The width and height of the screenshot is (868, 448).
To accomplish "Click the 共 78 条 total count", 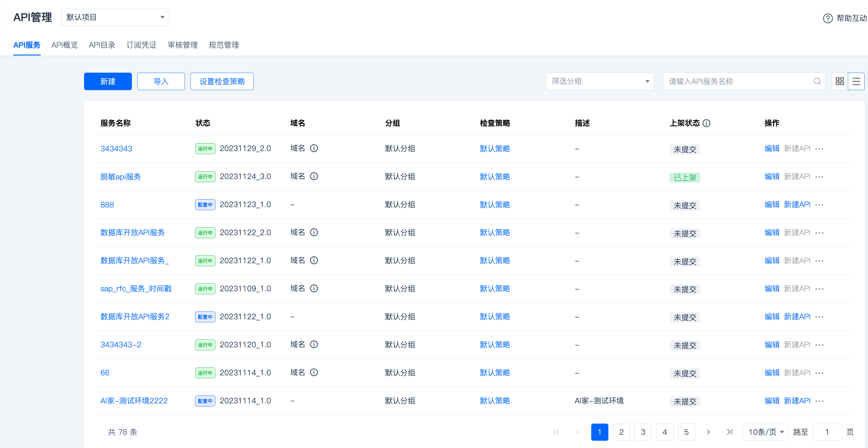I will pyautogui.click(x=123, y=432).
